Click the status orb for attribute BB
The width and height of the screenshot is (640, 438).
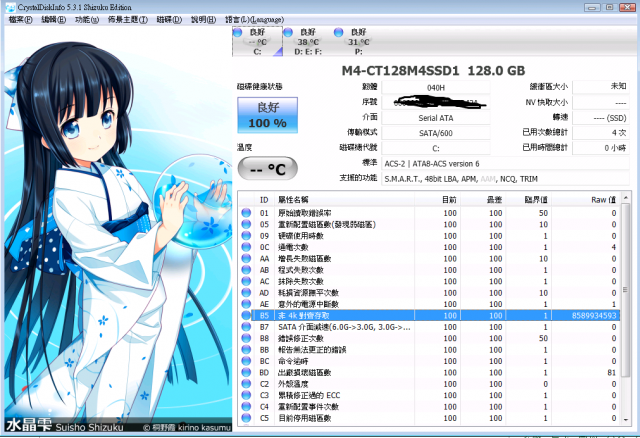246,350
